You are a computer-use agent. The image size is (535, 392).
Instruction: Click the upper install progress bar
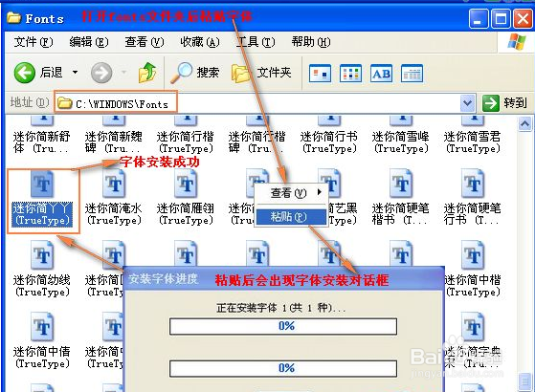pos(283,327)
